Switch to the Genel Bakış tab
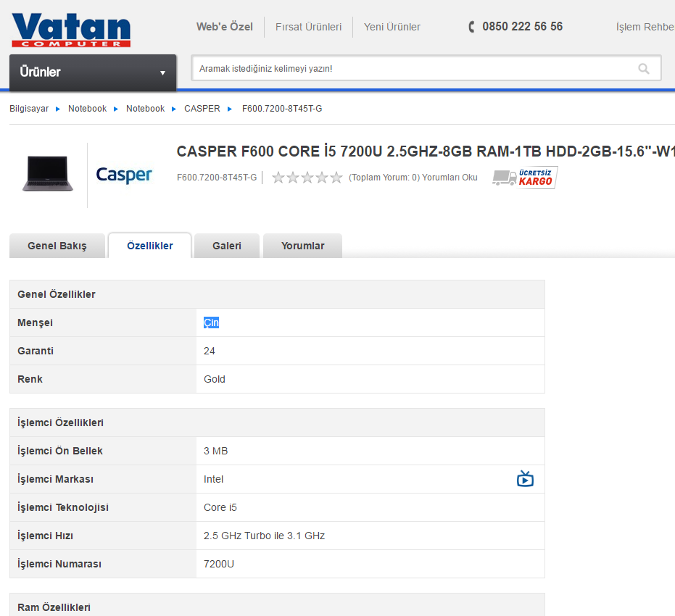Screen dimensions: 675x616 (57, 246)
